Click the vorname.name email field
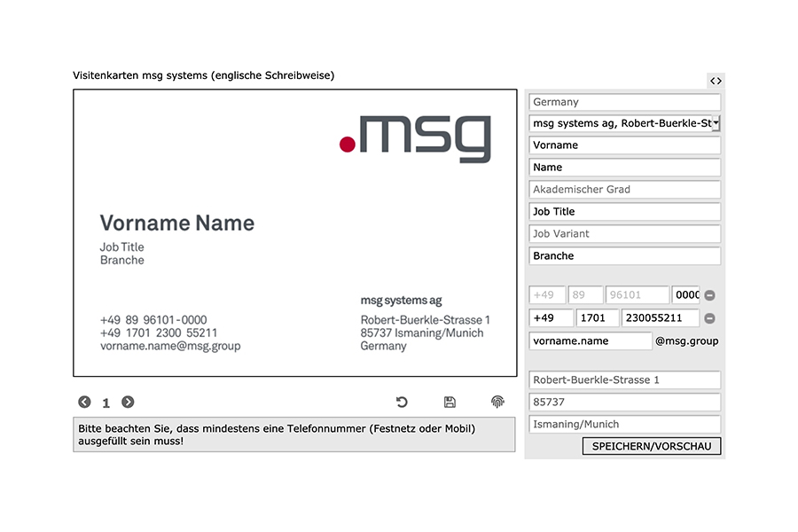 click(x=591, y=340)
